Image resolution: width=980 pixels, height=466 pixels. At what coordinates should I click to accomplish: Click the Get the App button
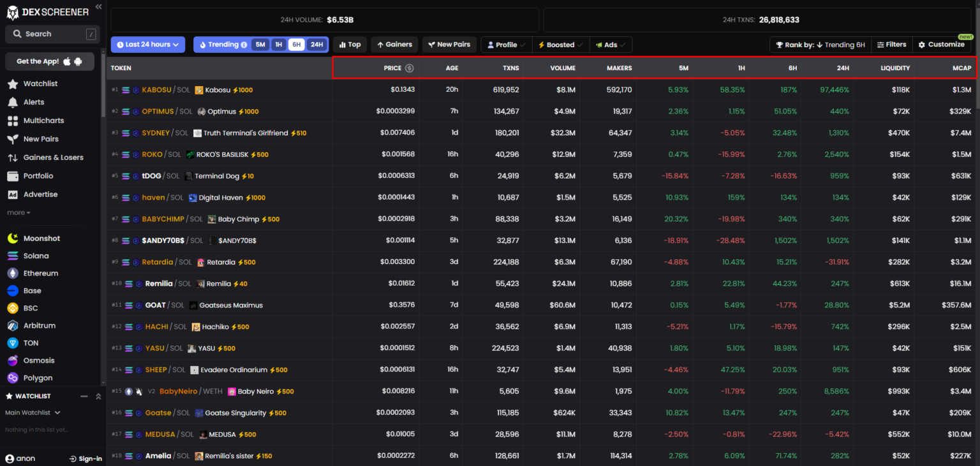tap(50, 61)
